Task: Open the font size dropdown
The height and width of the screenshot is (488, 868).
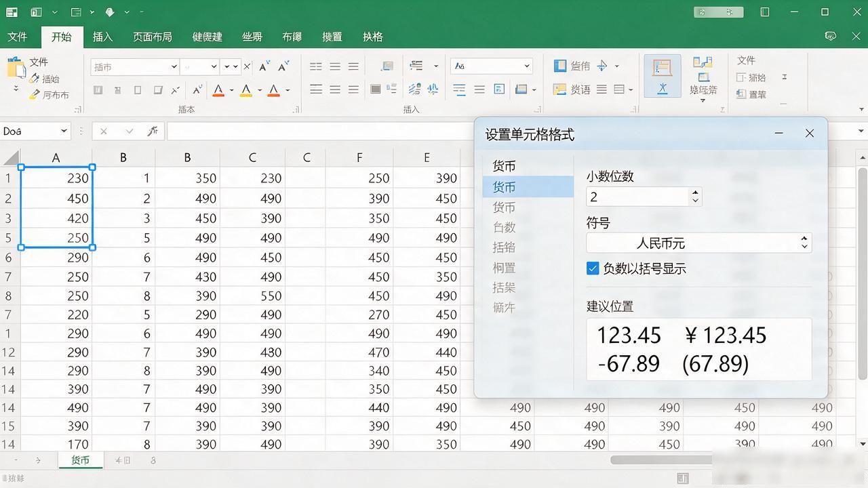Action: click(x=214, y=66)
